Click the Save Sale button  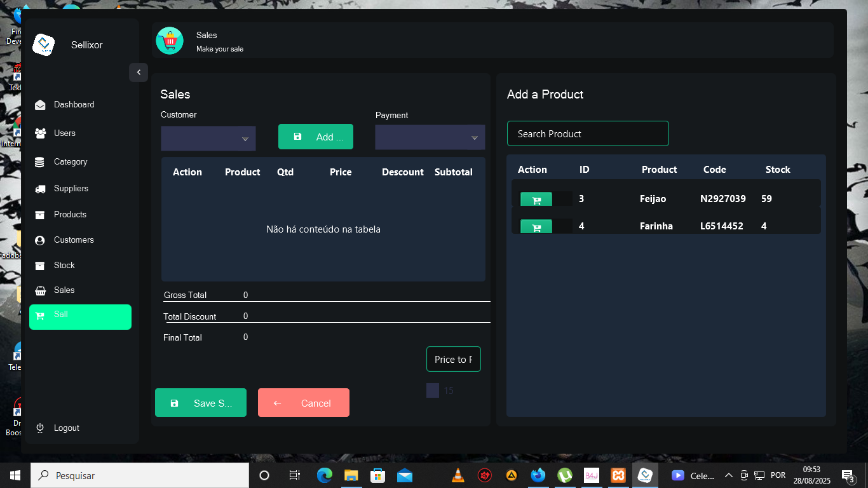click(201, 403)
